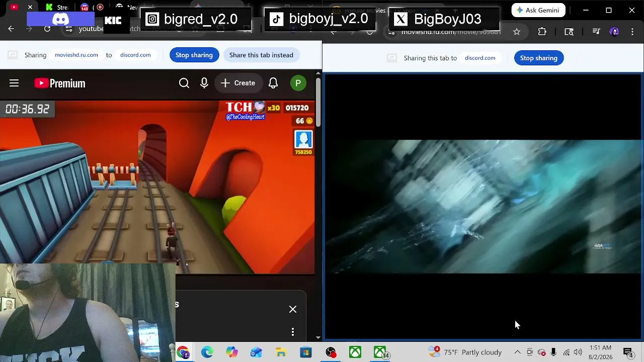Open the first Xbox app in the taskbar
644x362 pixels.
[355, 352]
